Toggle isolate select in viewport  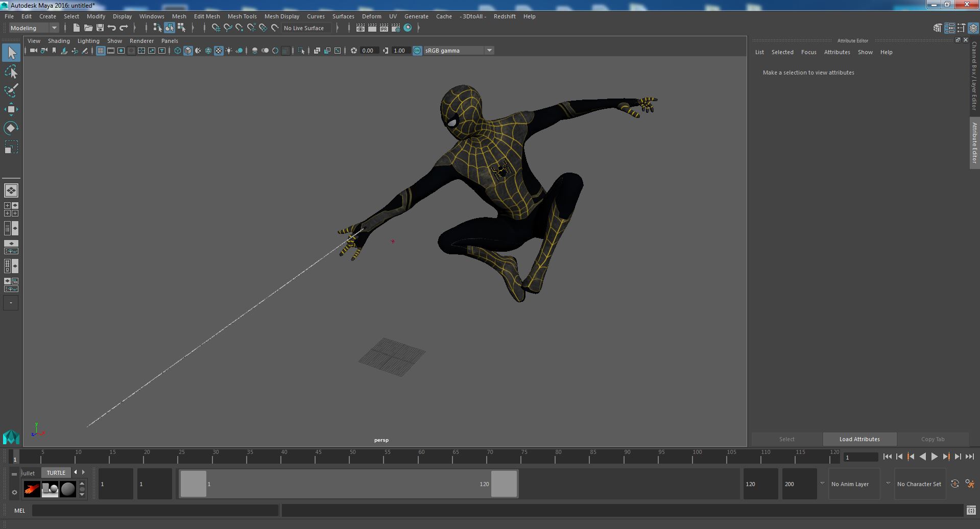tap(301, 51)
